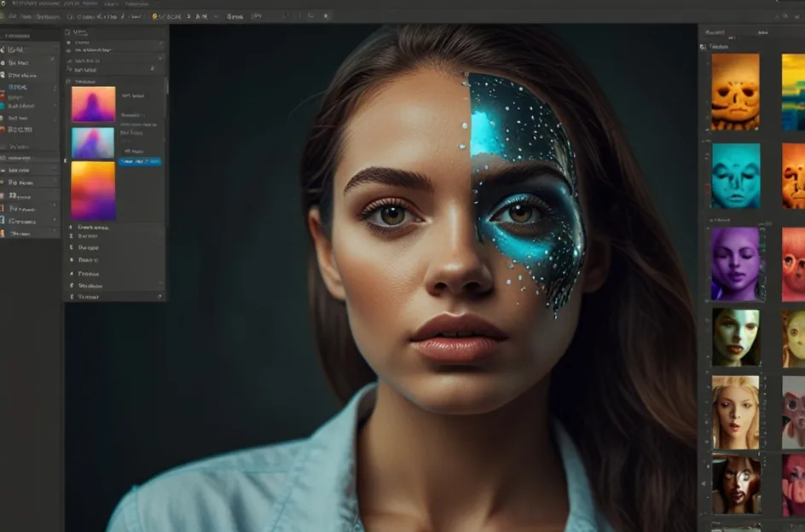
Task: Apply the cyan sleeping face preset
Action: coord(736,176)
